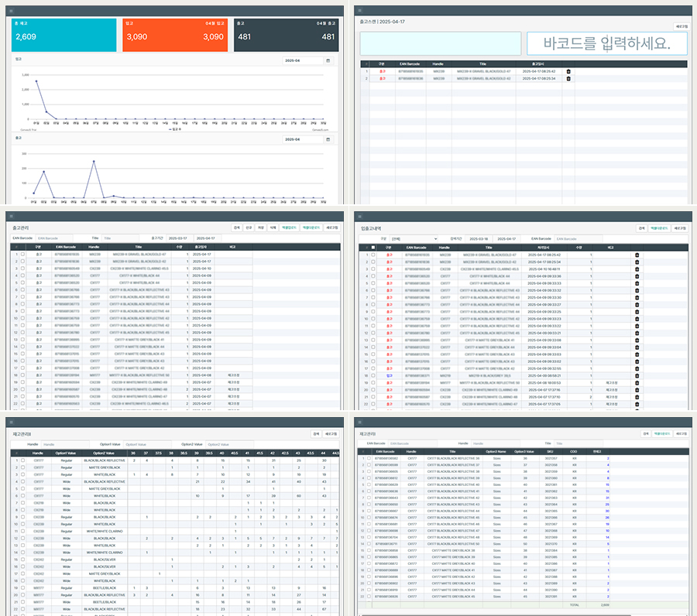Click 엑셀다운로드 button in 입출고내역
Viewport: 697px width, 616px height.
click(x=659, y=228)
